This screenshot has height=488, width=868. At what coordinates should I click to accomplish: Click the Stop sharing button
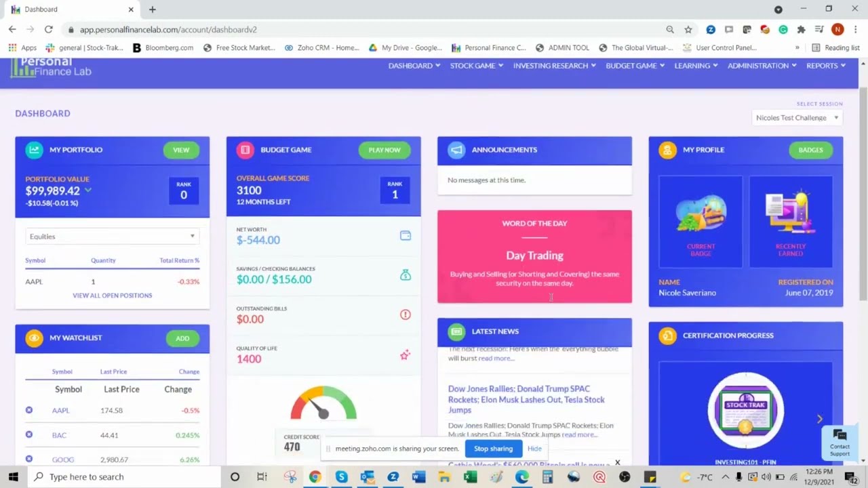tap(493, 449)
